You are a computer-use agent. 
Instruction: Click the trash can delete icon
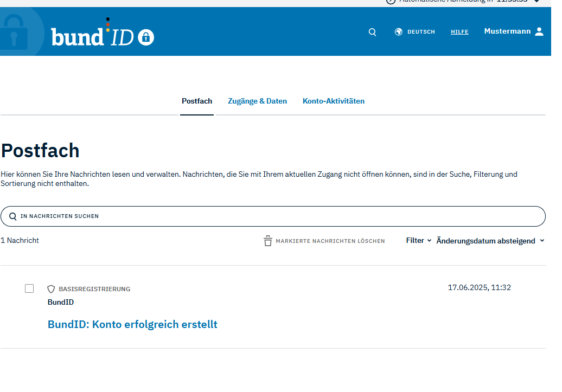tap(268, 241)
